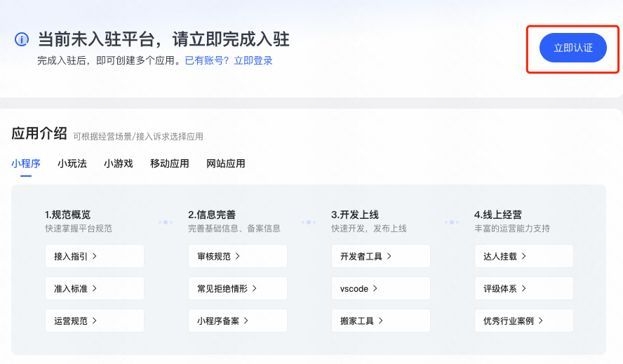Open the 达人挂载 entry
The height and width of the screenshot is (364, 623).
pyautogui.click(x=524, y=256)
